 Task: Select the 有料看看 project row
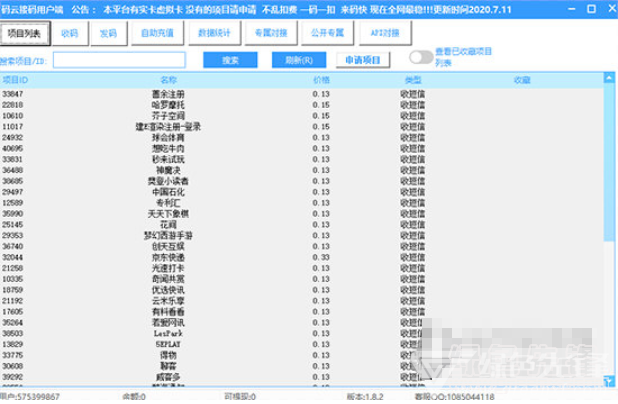point(302,312)
